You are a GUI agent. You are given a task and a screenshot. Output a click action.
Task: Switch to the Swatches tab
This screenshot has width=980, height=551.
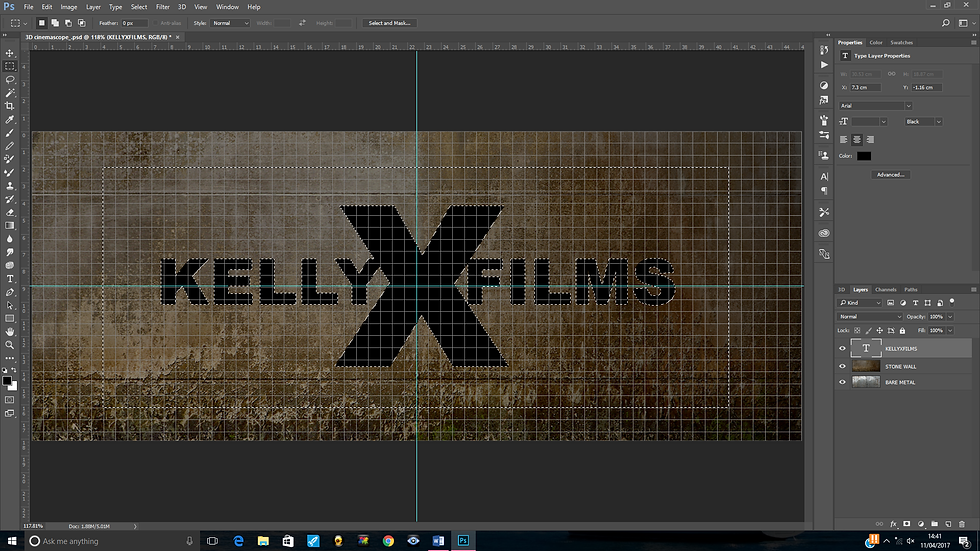tap(901, 42)
